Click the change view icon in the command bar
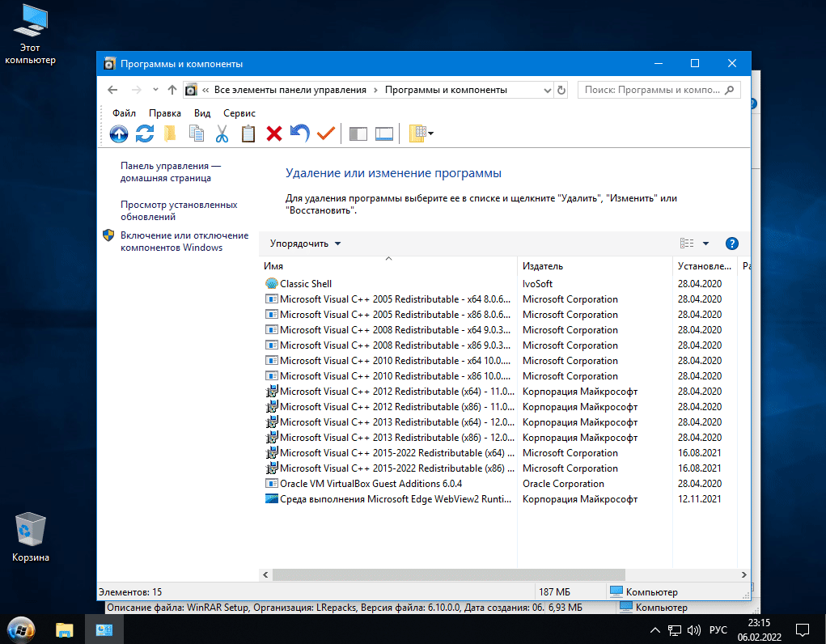 (687, 244)
